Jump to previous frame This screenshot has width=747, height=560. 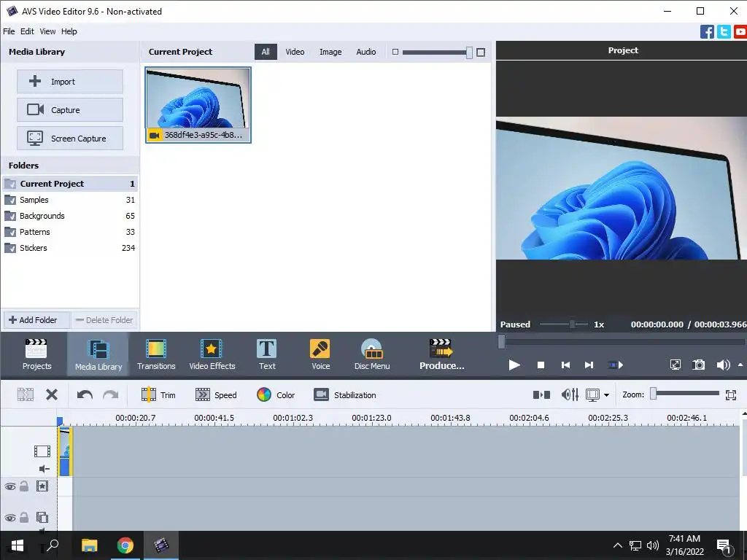(565, 365)
